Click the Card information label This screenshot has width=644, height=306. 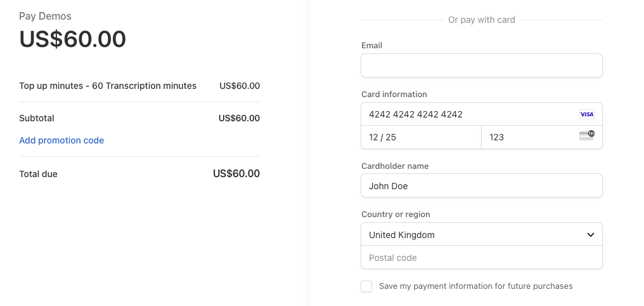click(394, 94)
